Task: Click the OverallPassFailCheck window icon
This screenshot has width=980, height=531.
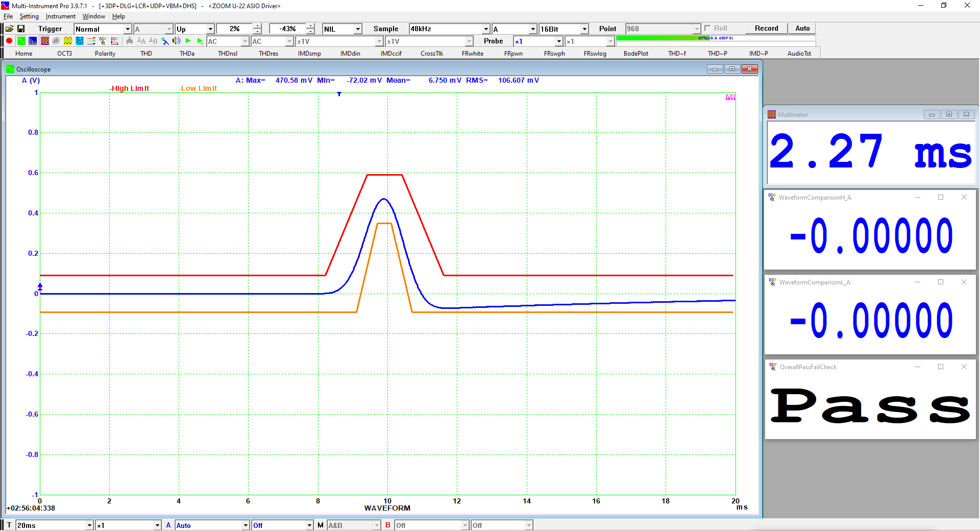Action: point(773,367)
